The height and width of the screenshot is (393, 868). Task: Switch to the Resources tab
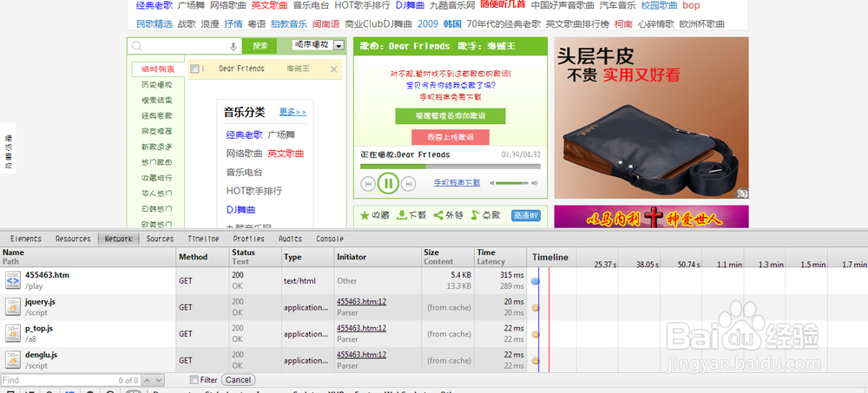pyautogui.click(x=73, y=239)
